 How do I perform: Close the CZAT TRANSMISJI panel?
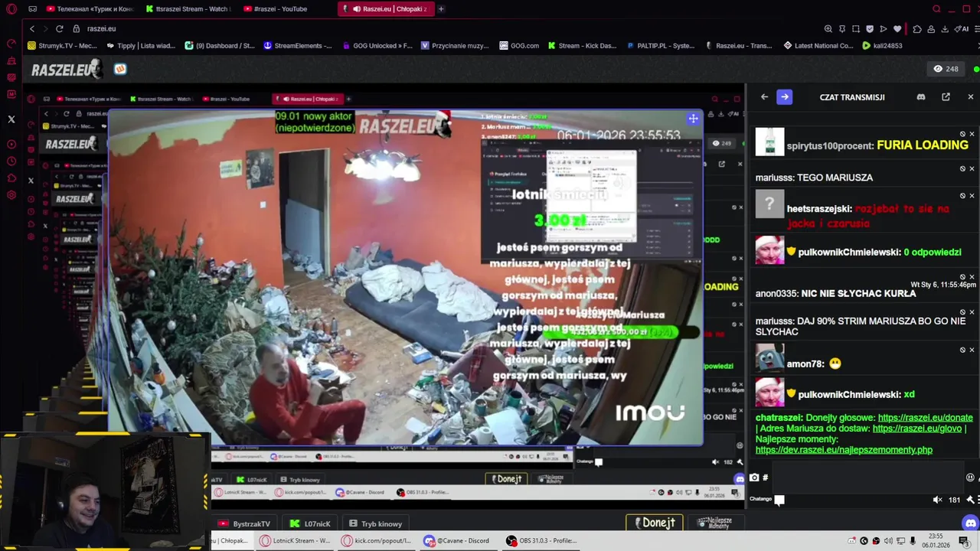[971, 97]
